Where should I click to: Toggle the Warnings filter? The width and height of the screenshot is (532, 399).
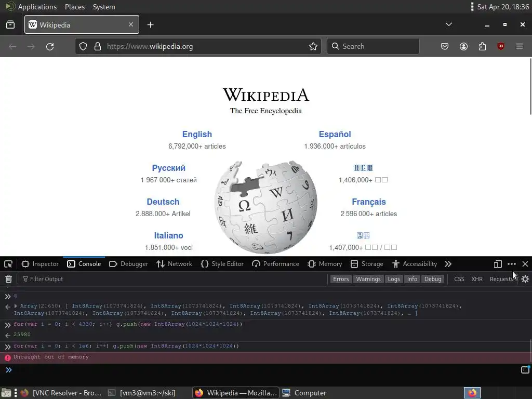[368, 279]
